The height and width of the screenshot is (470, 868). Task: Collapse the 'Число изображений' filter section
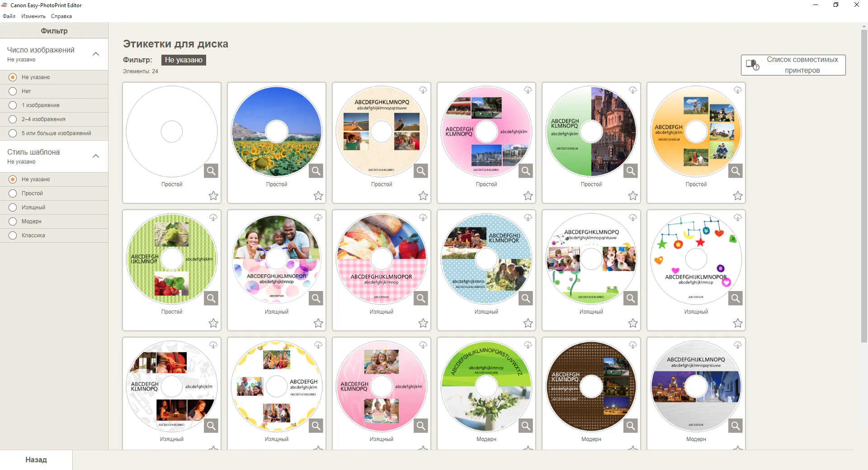click(96, 54)
